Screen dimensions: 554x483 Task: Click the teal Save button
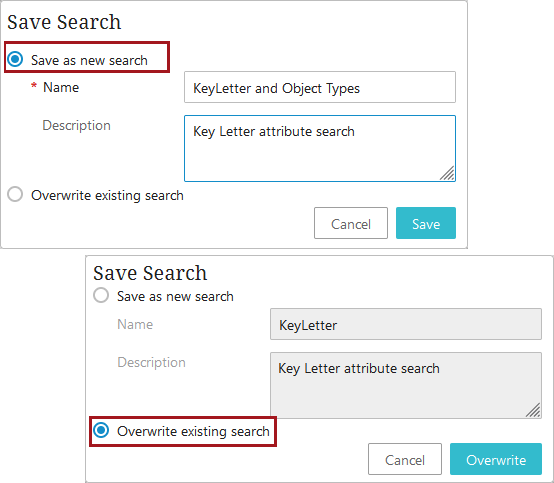point(426,223)
